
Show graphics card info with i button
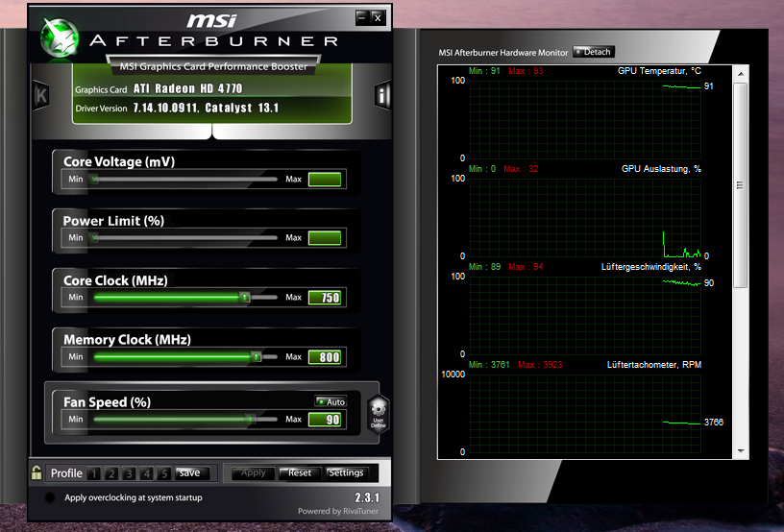point(382,95)
